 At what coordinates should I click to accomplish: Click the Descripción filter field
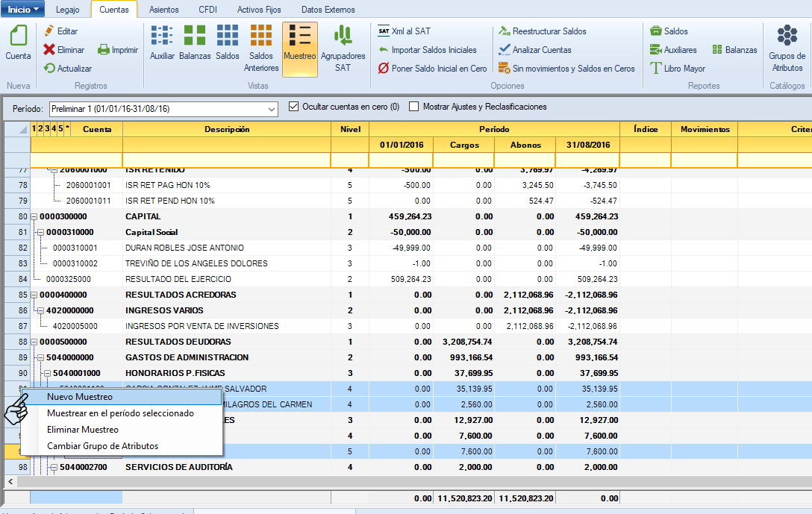pos(226,160)
